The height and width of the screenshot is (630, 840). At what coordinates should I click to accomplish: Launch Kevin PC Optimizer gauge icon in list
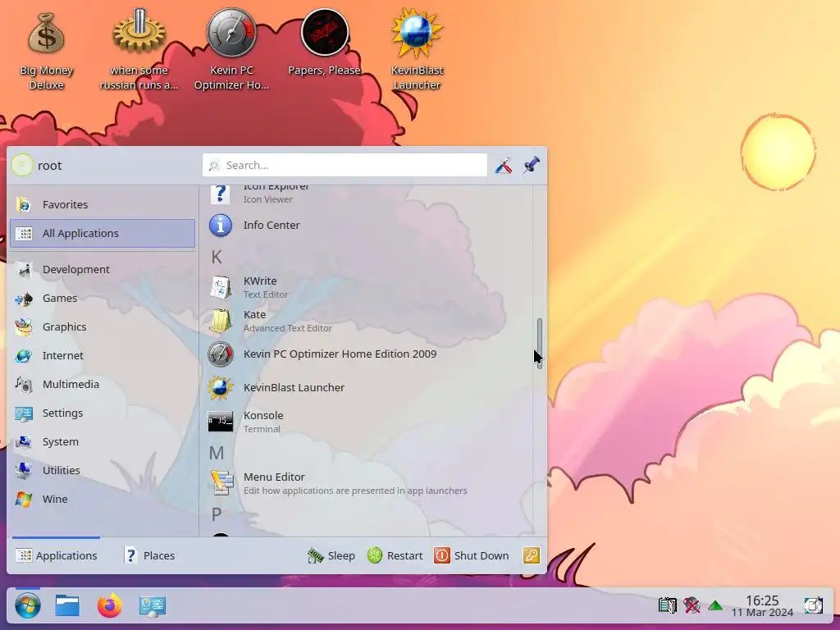point(221,354)
